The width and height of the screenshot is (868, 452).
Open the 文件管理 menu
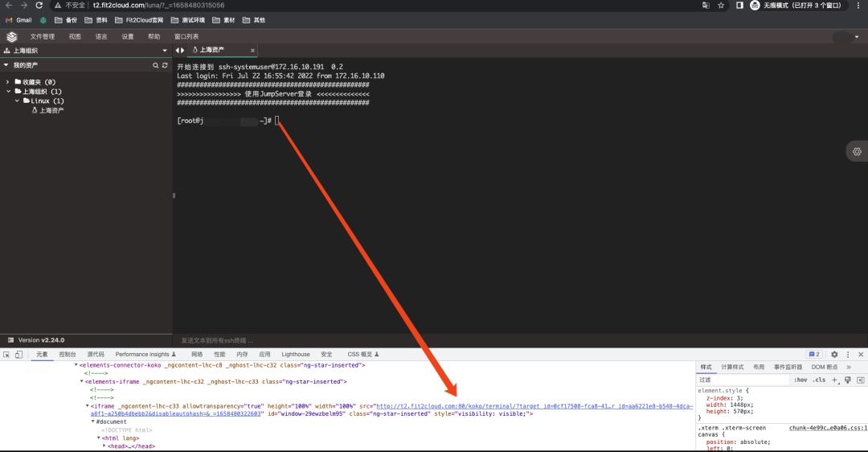coord(43,36)
